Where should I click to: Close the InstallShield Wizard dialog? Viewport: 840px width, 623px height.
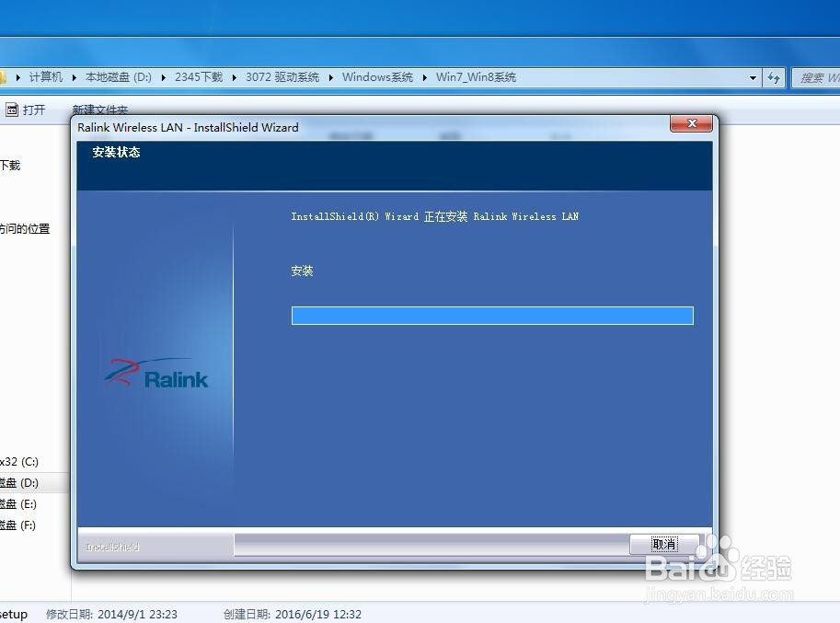691,123
